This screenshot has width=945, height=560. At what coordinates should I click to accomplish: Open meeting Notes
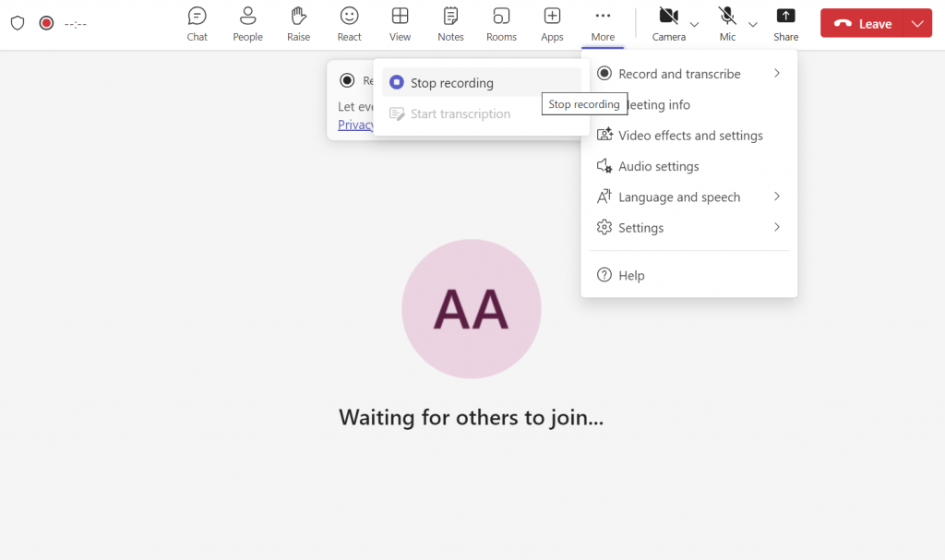(x=450, y=23)
